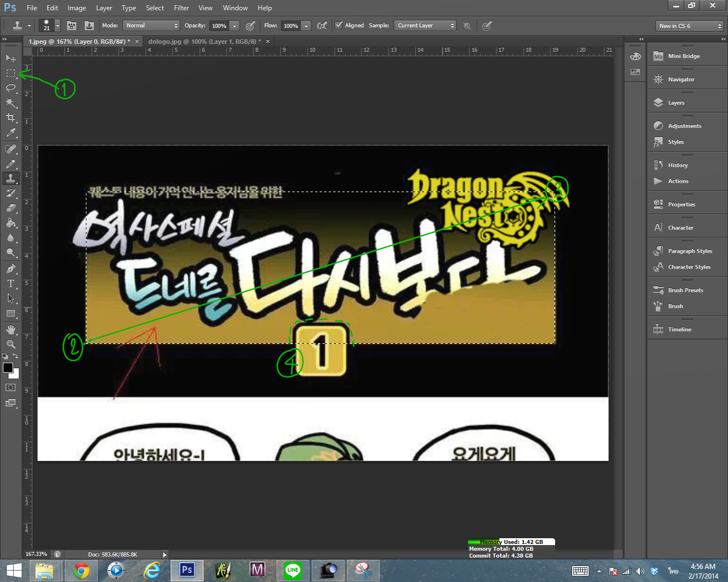
Task: Select the Blur tool
Action: click(11, 238)
